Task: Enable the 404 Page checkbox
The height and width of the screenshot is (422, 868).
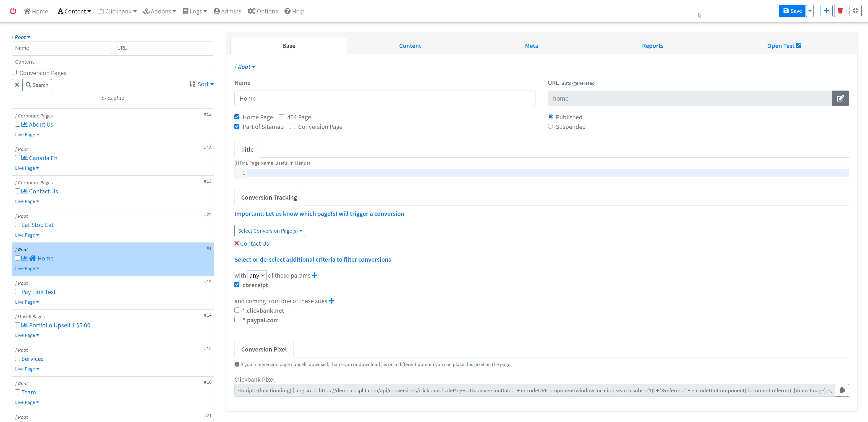Action: [x=281, y=117]
